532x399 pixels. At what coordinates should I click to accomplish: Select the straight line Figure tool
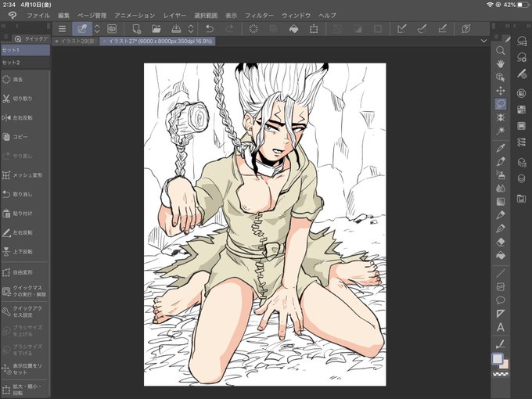pos(500,273)
